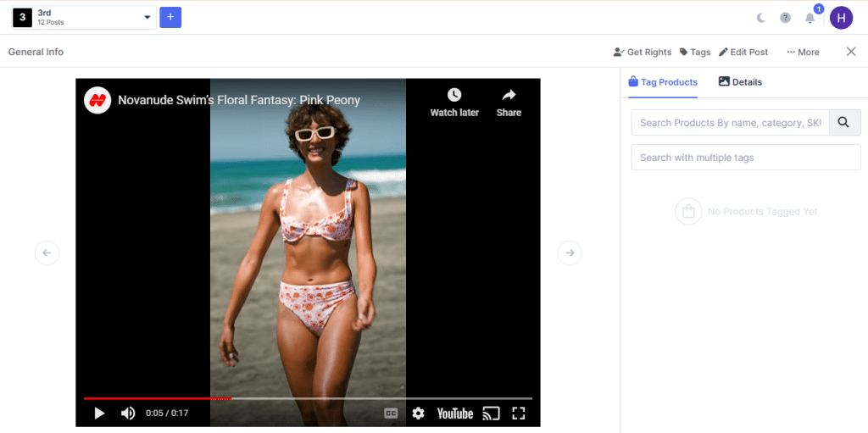This screenshot has height=433, width=868.
Task: Switch to the Details tab
Action: click(740, 82)
